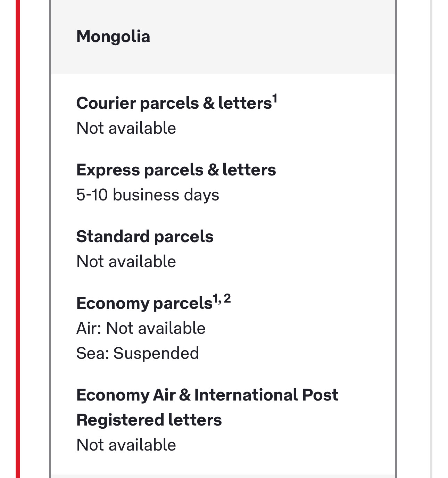448x478 pixels.
Task: Select the Express parcels & letters heading
Action: coord(176,170)
